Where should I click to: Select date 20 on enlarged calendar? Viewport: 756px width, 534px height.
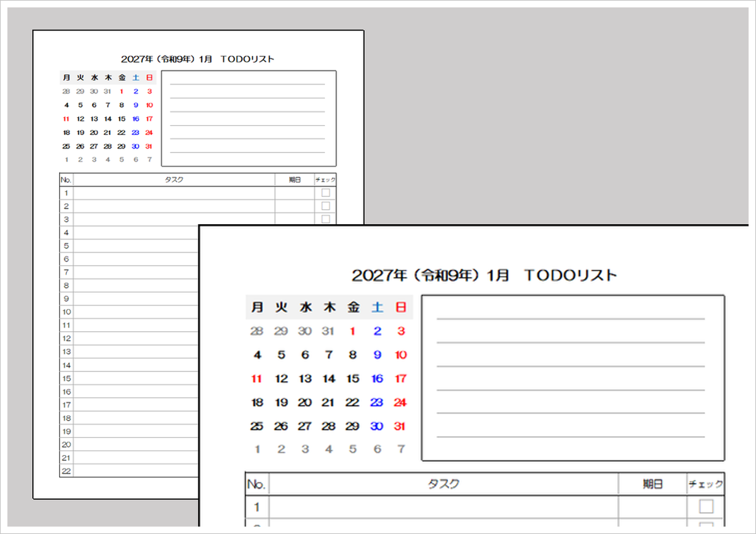click(305, 402)
